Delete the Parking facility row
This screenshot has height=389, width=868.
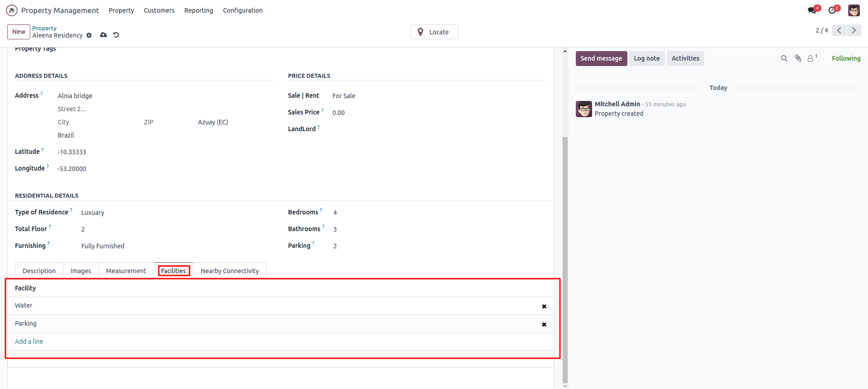tap(544, 324)
